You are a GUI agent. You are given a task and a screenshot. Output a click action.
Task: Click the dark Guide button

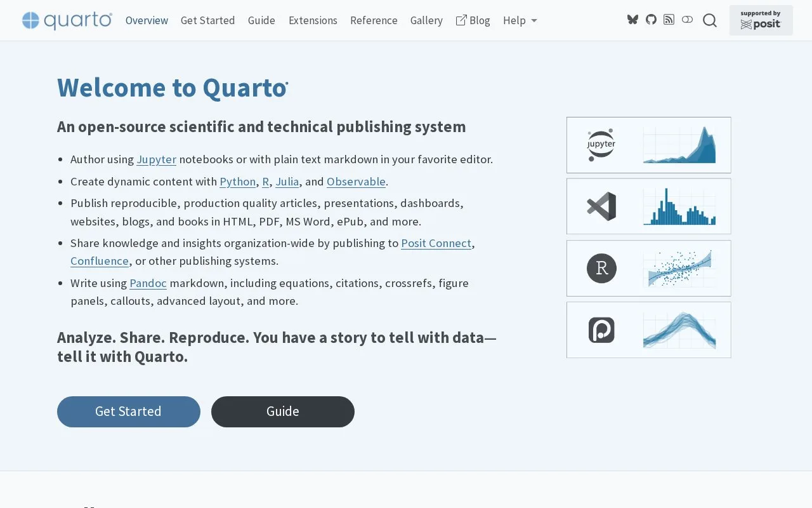pyautogui.click(x=283, y=411)
